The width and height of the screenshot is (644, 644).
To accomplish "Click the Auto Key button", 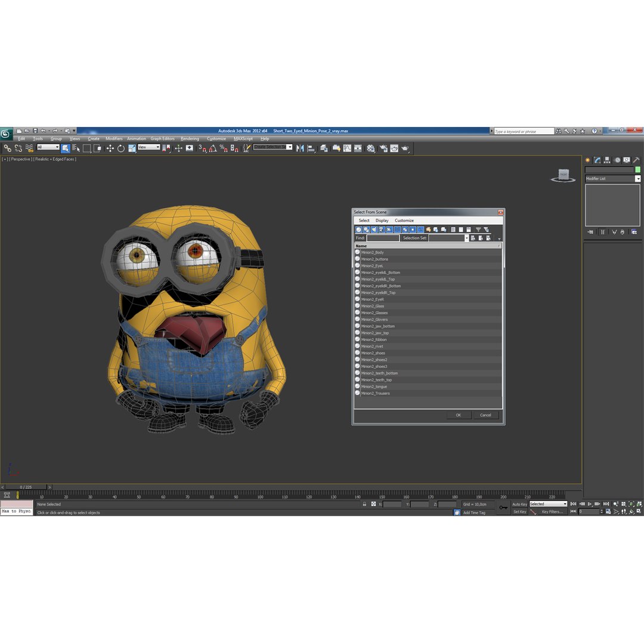I will [519, 504].
